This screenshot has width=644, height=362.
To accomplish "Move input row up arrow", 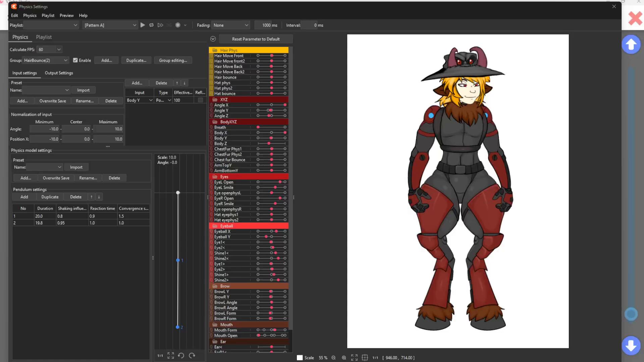I will (177, 83).
